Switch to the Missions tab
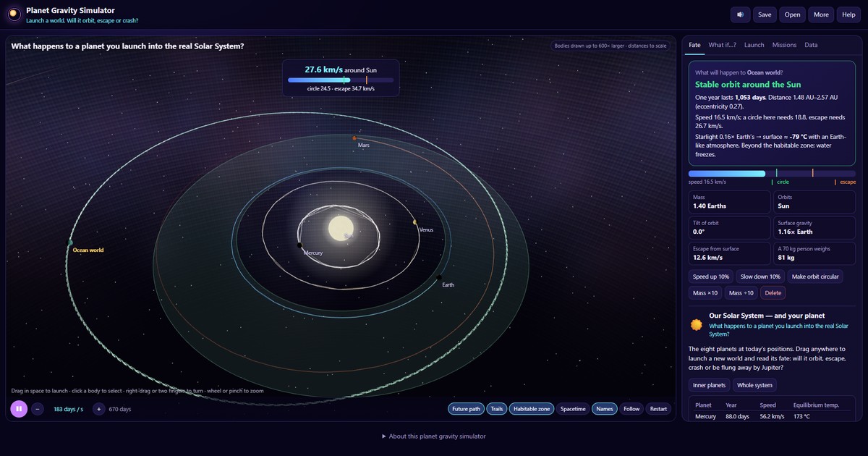868x456 pixels. click(x=784, y=45)
